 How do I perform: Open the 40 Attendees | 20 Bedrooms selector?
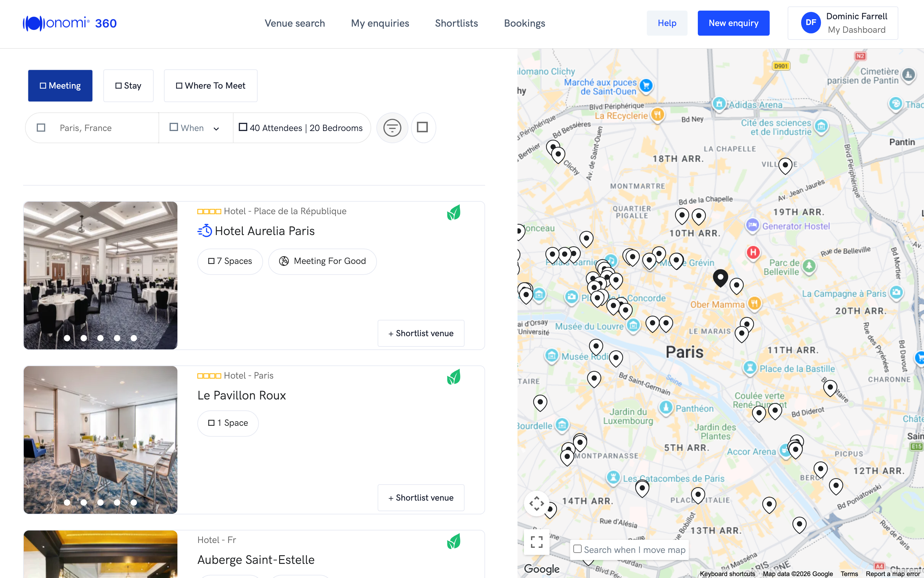[x=301, y=128]
